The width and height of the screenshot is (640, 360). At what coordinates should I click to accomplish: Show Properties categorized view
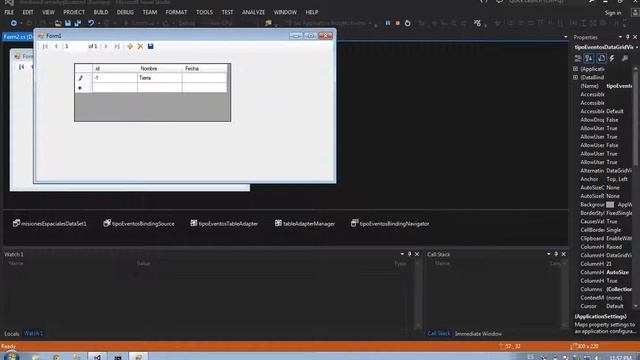(578, 59)
